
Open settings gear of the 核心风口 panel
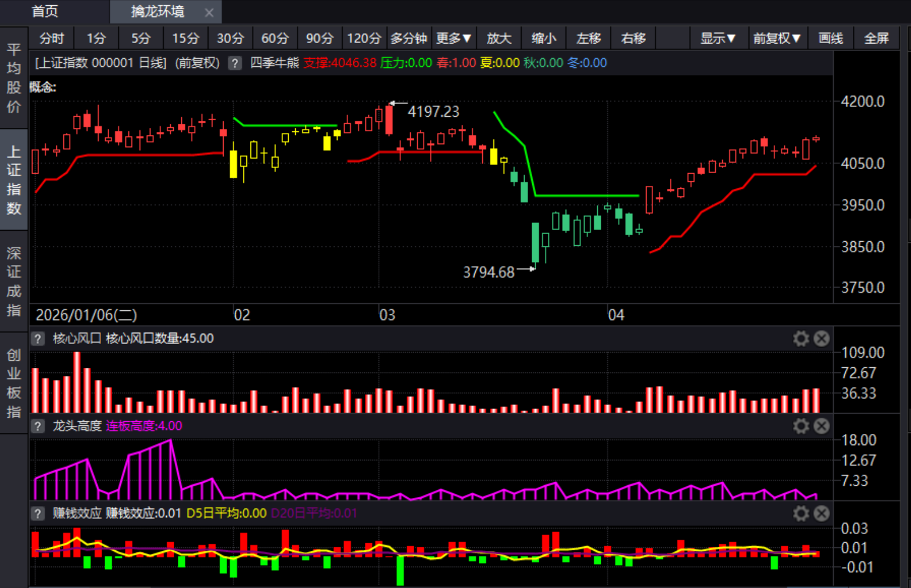point(801,339)
